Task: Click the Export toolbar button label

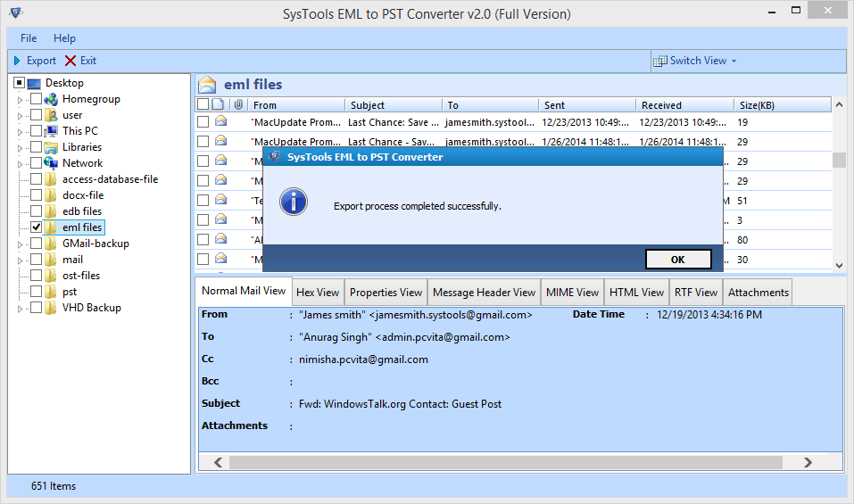Action: tap(41, 61)
